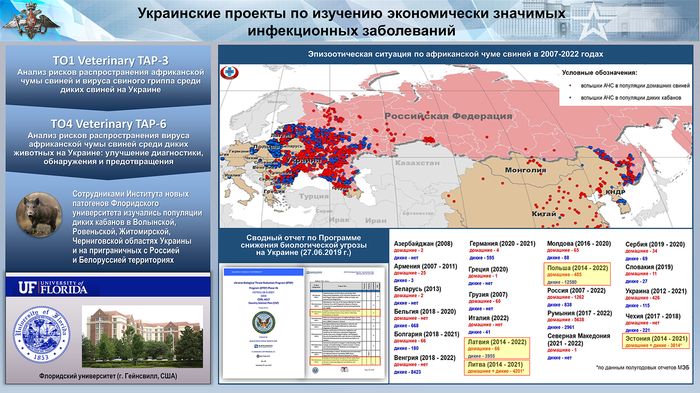This screenshot has height=393, width=700.
Task: Open the report cover page thumbnail
Action: (263, 322)
